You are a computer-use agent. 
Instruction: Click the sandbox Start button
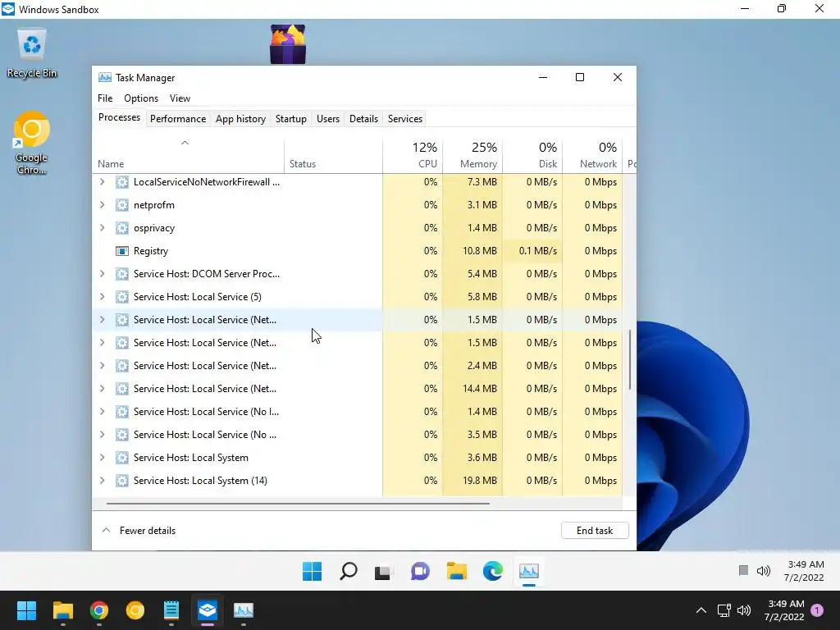(x=312, y=571)
